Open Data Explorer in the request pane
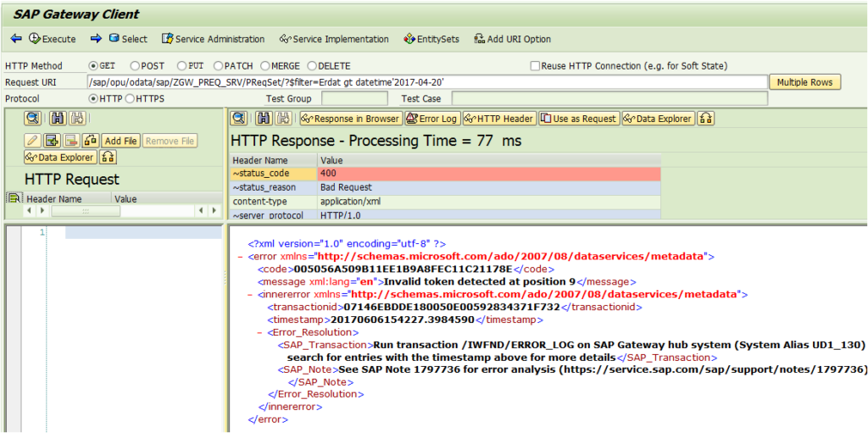This screenshot has height=433, width=868. click(x=61, y=158)
